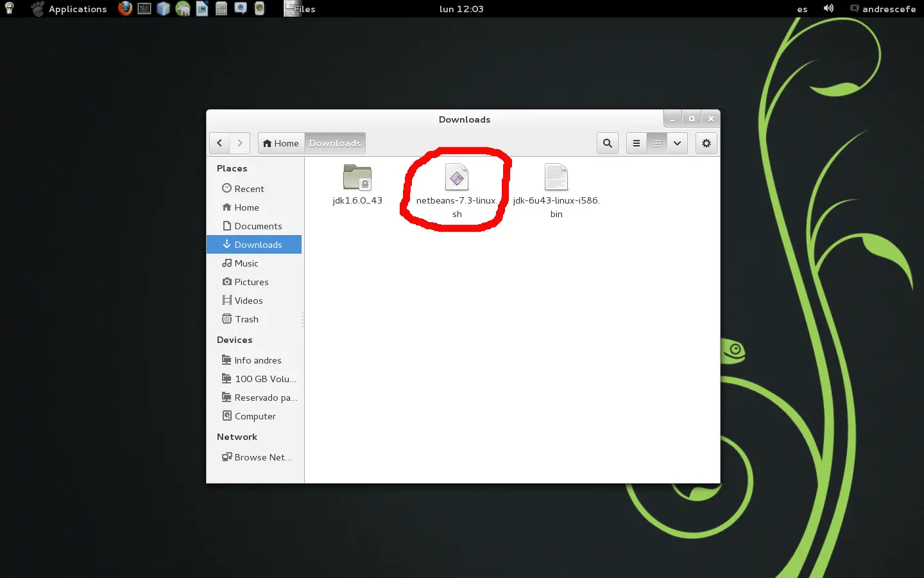Screen dimensions: 924x578
Task: Maximize the Downloads window
Action: (x=692, y=119)
